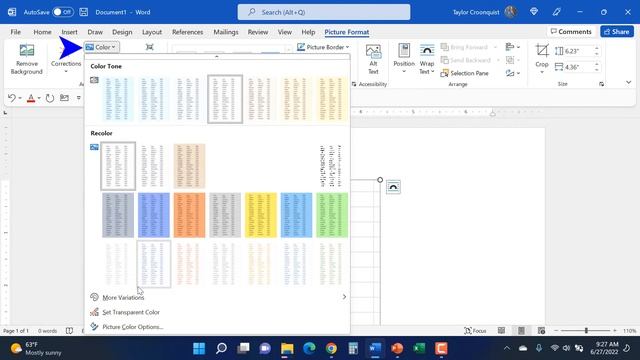The width and height of the screenshot is (640, 360).
Task: Select the blue dark recolor swatch
Action: pos(154,215)
